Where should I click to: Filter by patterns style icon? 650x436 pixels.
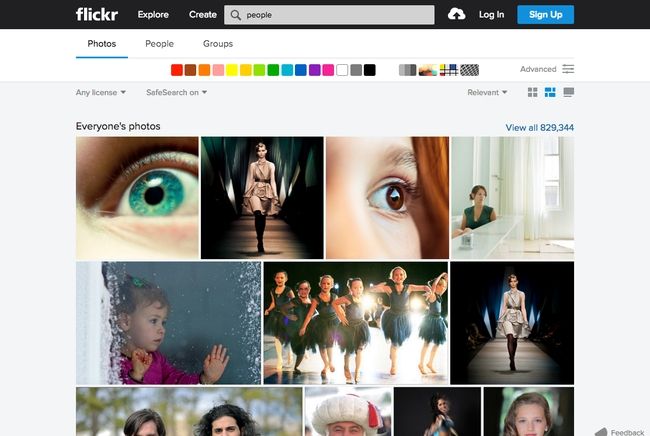(x=469, y=70)
